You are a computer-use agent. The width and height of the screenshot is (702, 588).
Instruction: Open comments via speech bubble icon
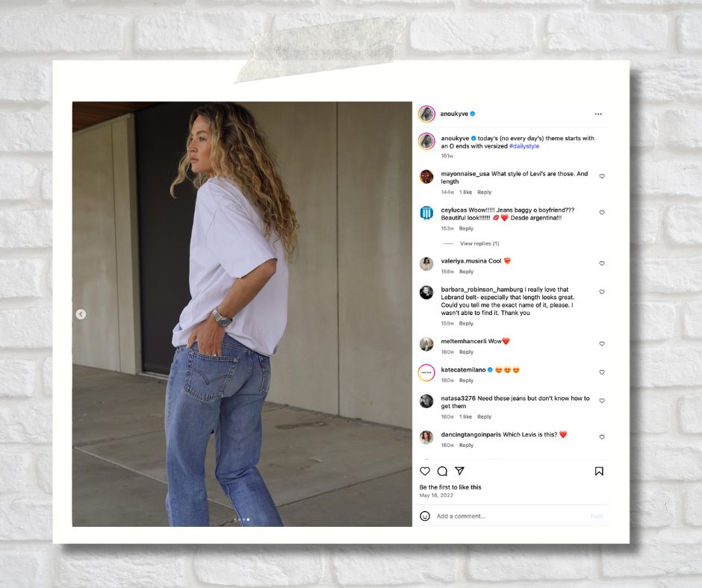[x=442, y=471]
